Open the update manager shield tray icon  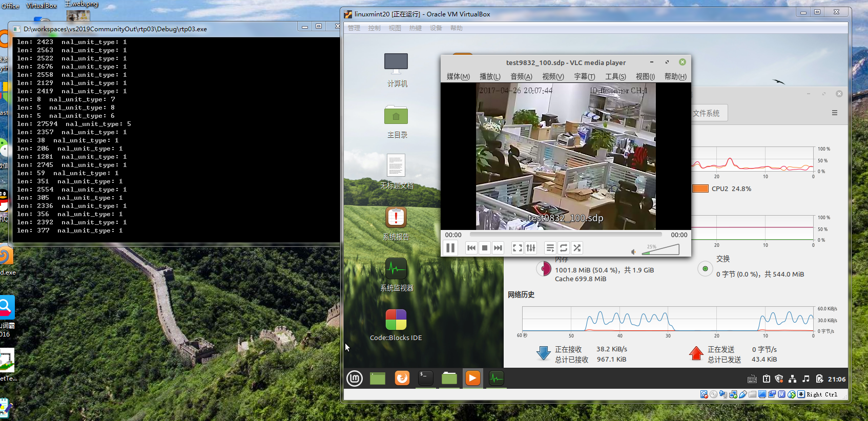coord(779,379)
